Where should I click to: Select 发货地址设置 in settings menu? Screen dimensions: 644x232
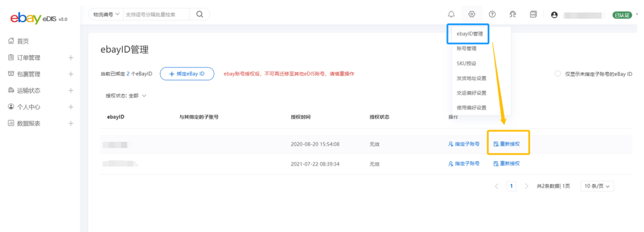click(471, 78)
